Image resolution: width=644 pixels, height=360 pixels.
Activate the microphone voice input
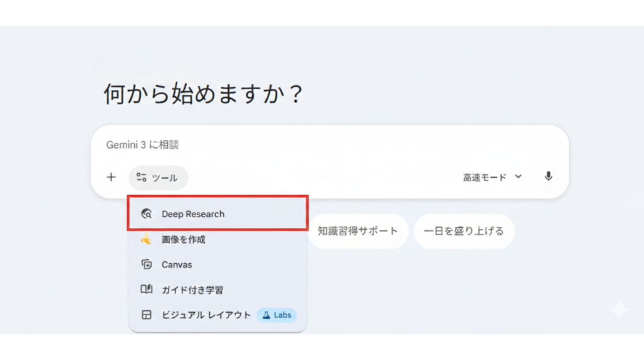548,177
